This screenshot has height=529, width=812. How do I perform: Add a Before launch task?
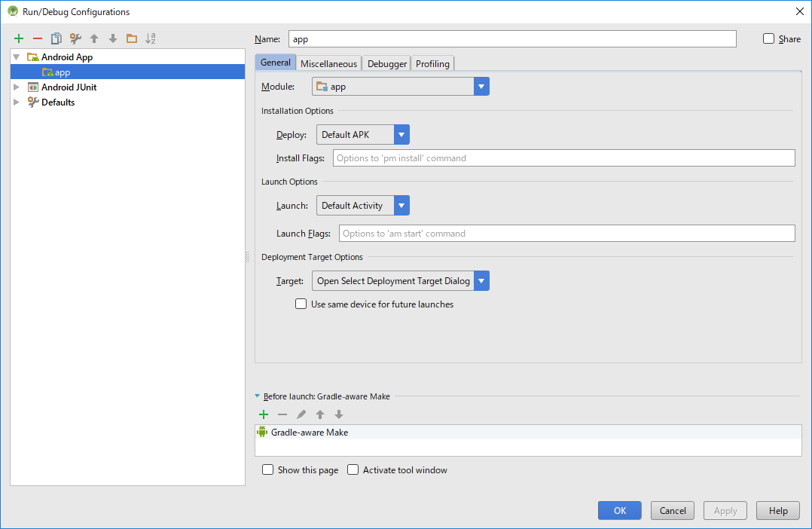pos(263,414)
